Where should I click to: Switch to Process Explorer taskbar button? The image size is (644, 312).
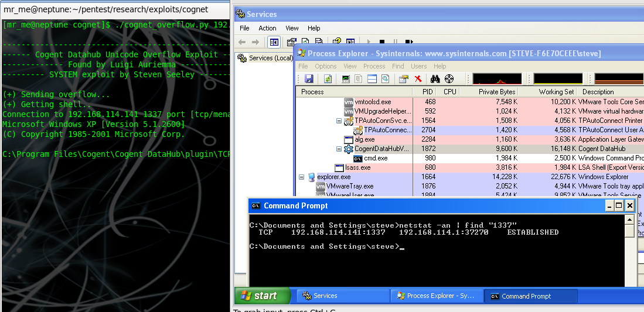click(437, 296)
